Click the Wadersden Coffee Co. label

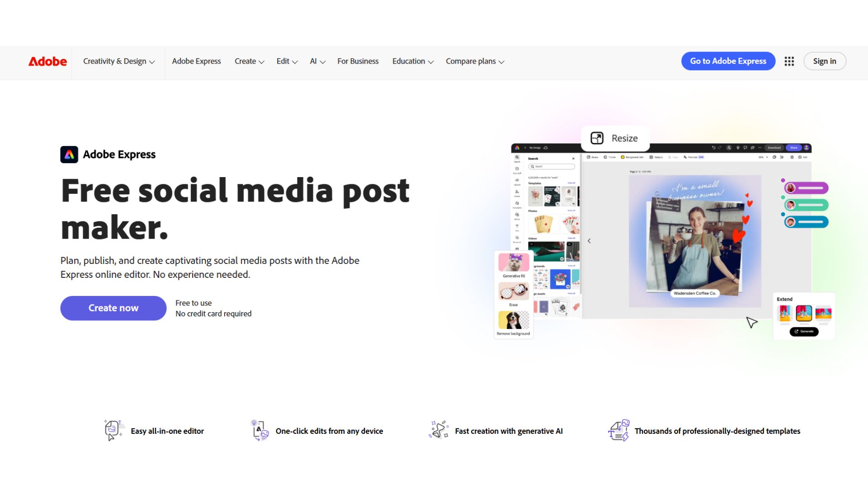tap(695, 293)
